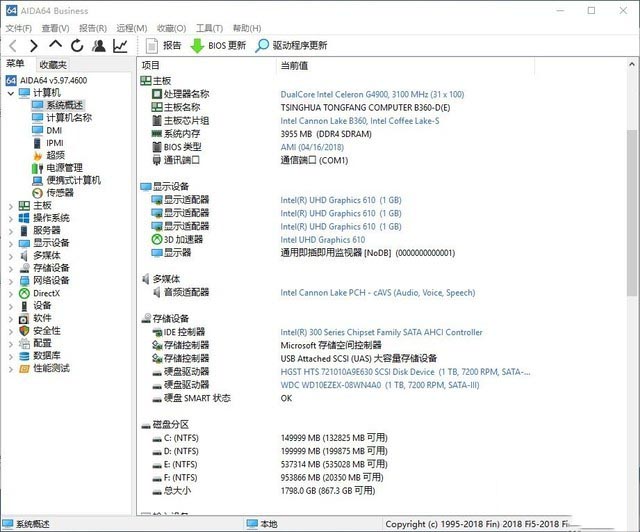Select the 传感器 gauge icon item
640x532 pixels.
(53, 193)
